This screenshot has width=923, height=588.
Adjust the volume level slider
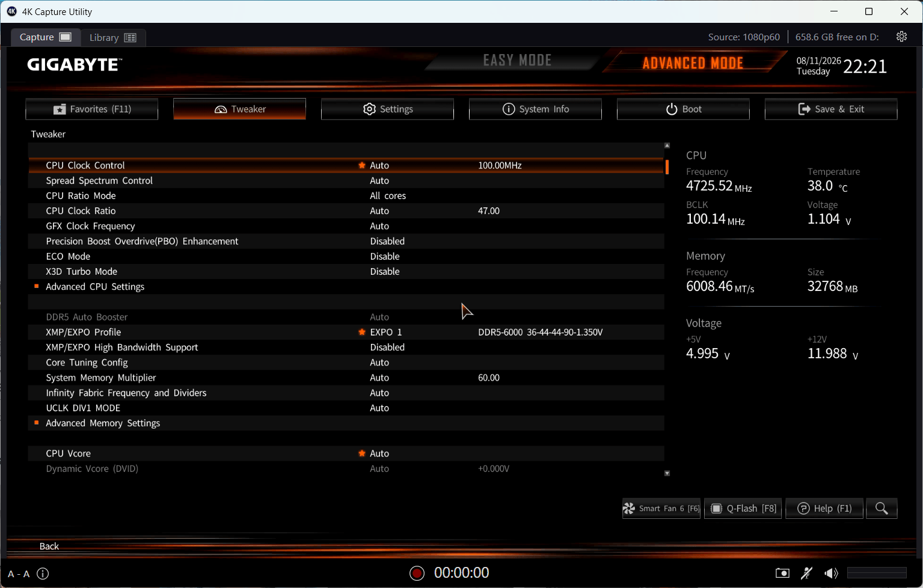[x=877, y=573]
